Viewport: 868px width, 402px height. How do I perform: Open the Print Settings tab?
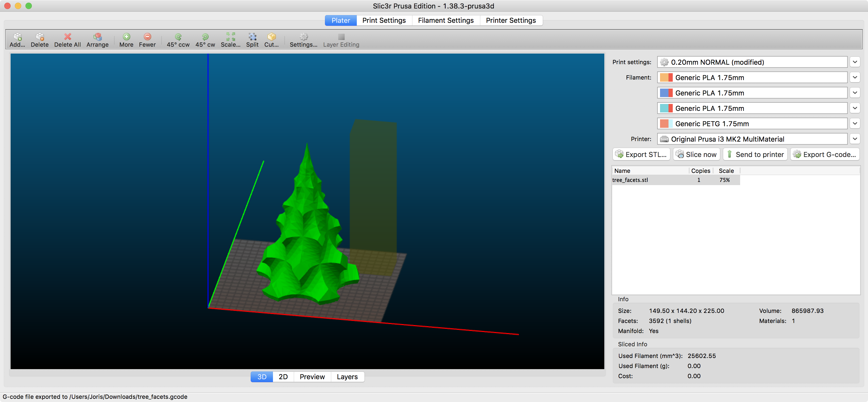click(x=384, y=20)
